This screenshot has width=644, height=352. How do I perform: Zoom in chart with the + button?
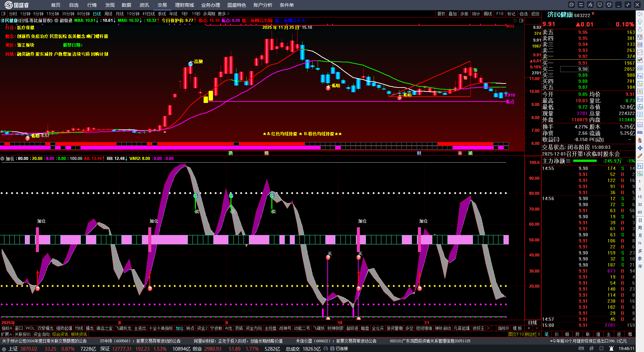pyautogui.click(x=529, y=328)
